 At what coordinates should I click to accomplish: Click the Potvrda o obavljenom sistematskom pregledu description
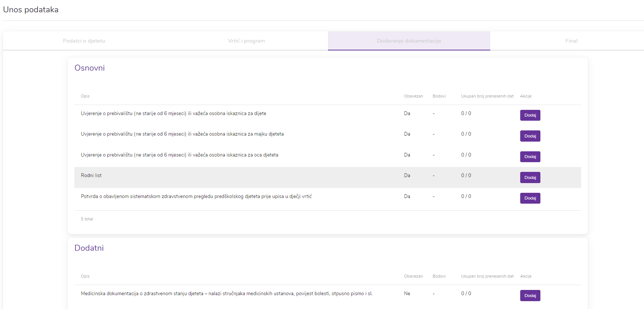tap(196, 197)
